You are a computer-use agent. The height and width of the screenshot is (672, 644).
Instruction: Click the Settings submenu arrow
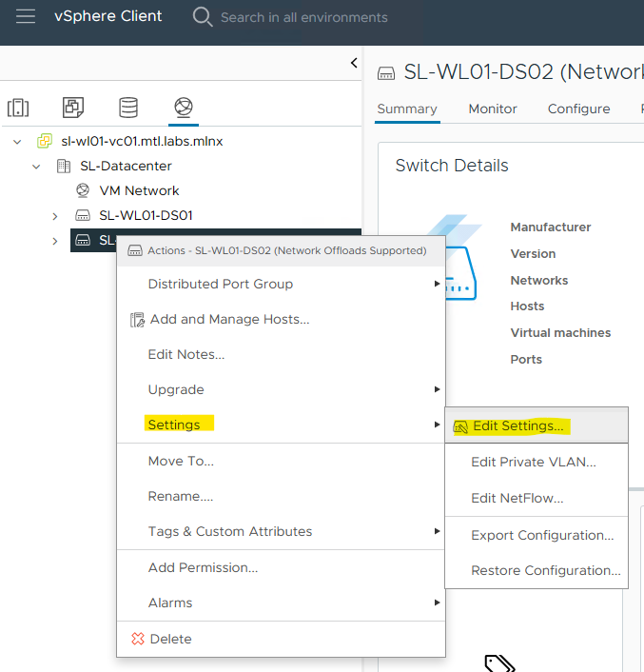click(x=437, y=425)
